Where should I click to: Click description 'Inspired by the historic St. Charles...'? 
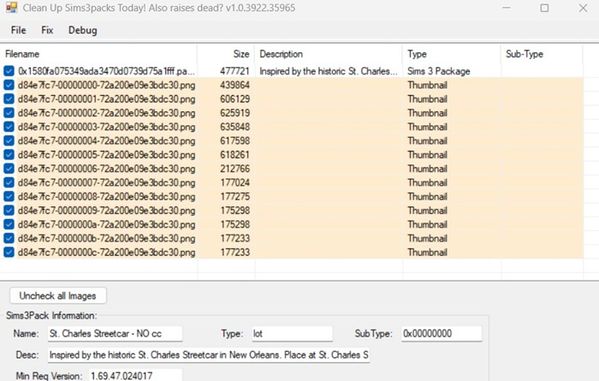pos(329,71)
